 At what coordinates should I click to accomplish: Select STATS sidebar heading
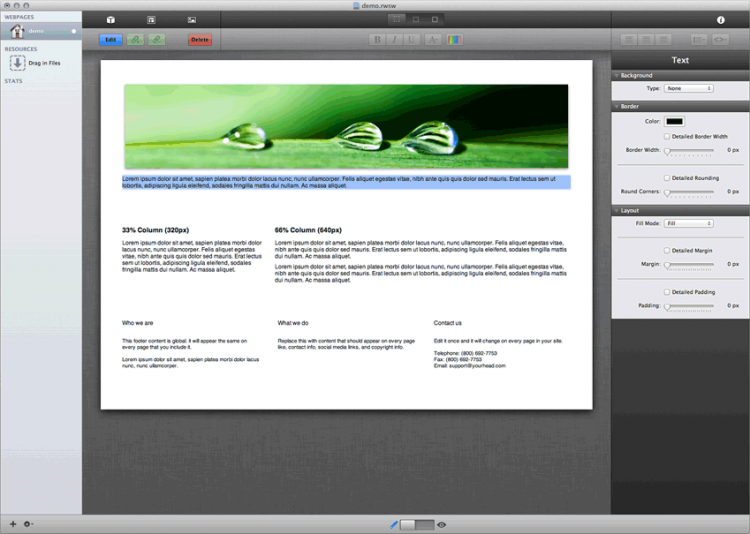tap(13, 81)
